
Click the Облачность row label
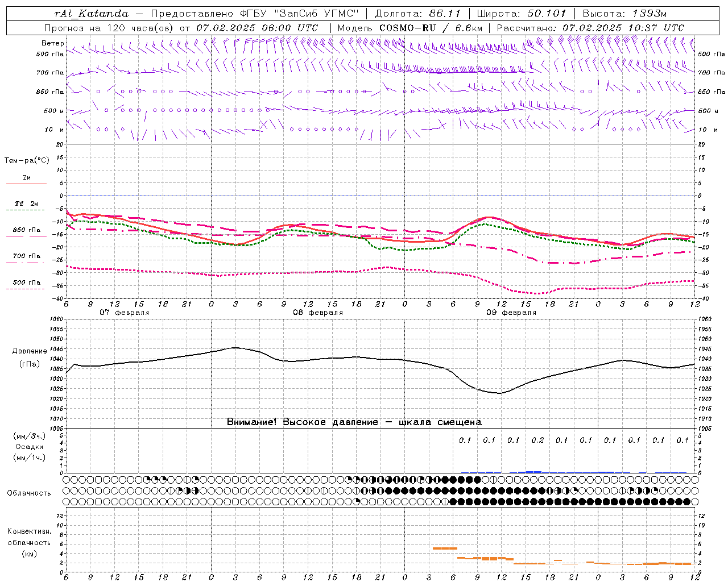tap(28, 493)
